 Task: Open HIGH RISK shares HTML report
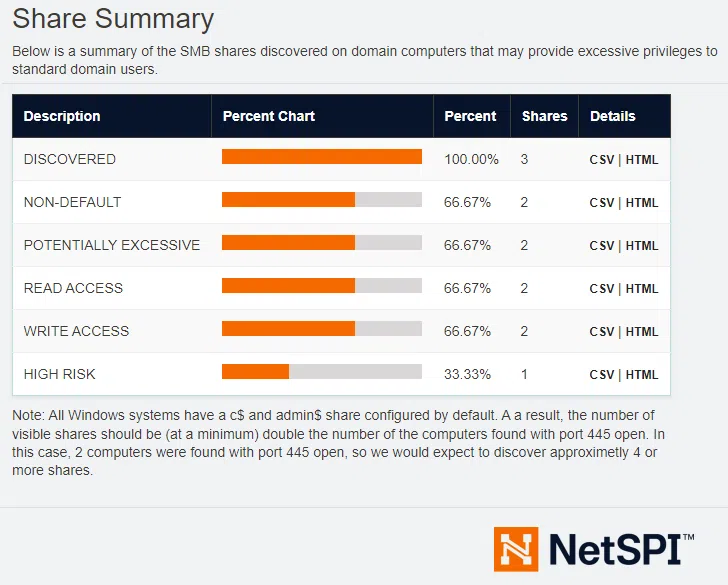pyautogui.click(x=642, y=375)
